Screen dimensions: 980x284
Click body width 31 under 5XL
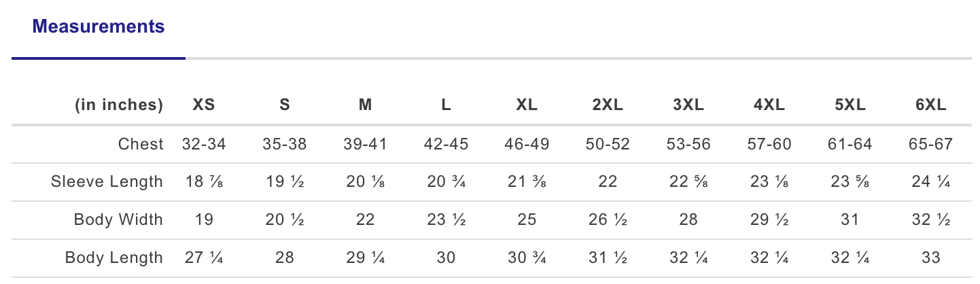pyautogui.click(x=850, y=220)
